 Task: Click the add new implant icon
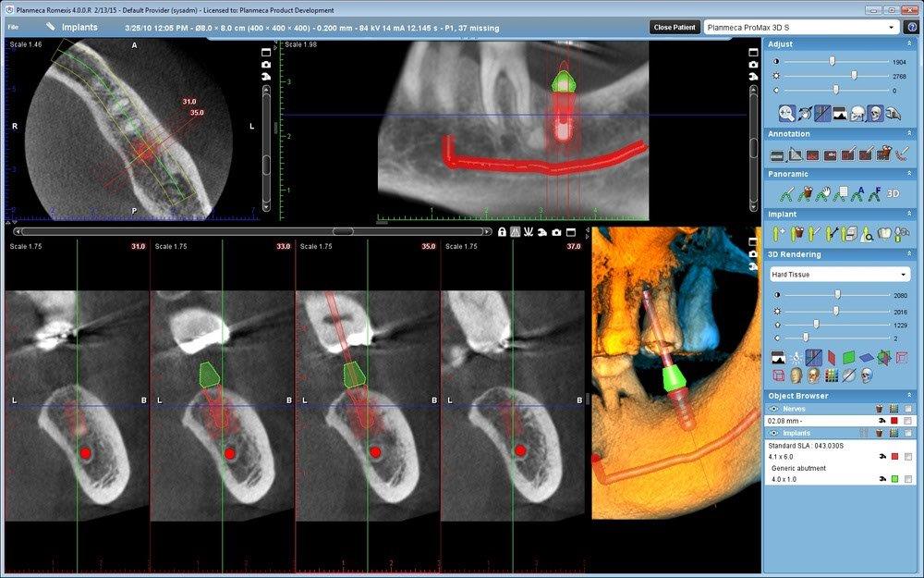(x=778, y=234)
